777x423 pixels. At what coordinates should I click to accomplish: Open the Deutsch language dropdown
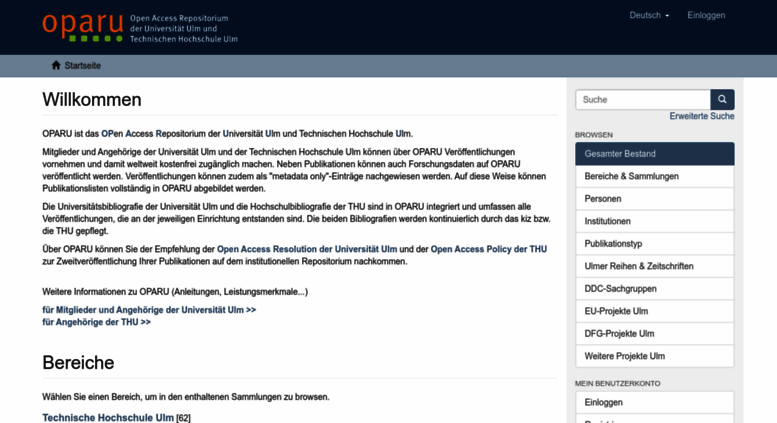click(649, 15)
